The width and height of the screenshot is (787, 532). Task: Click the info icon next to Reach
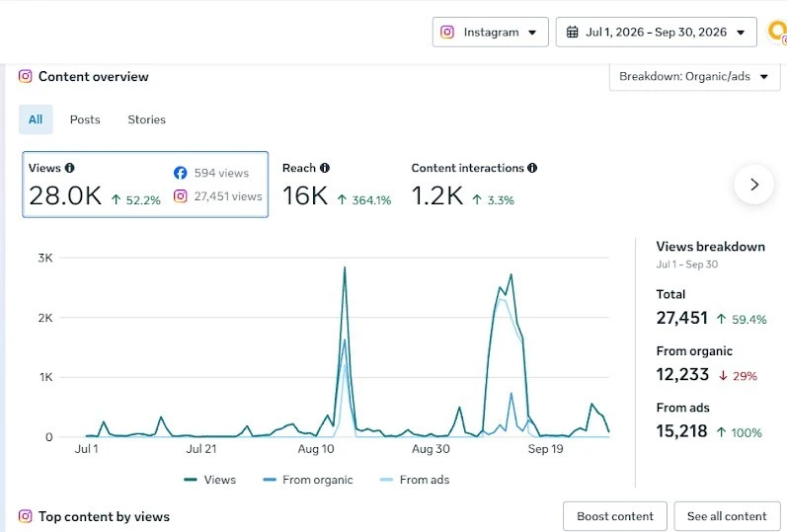click(x=325, y=168)
